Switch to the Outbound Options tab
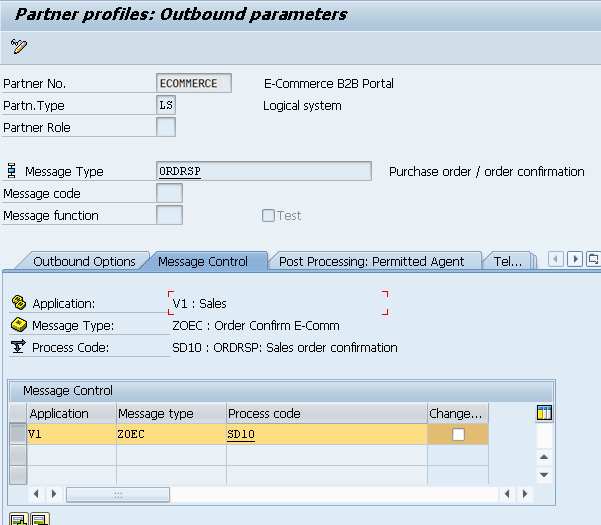 (x=84, y=261)
